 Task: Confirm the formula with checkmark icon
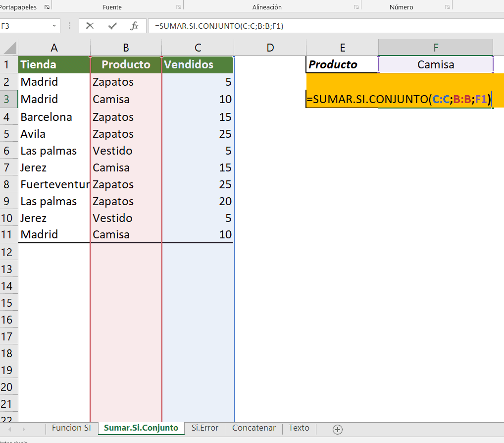112,26
